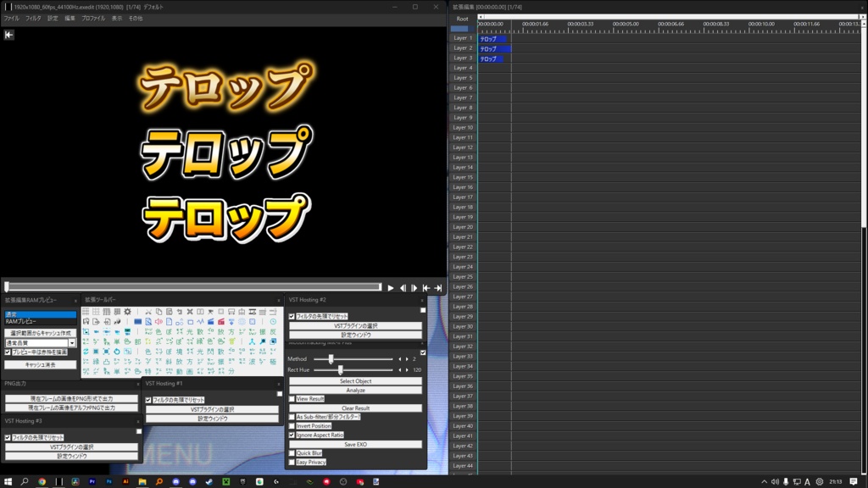Viewport: 868px width, 488px height.
Task: Jump to the end with go-to-end button
Action: click(x=438, y=288)
